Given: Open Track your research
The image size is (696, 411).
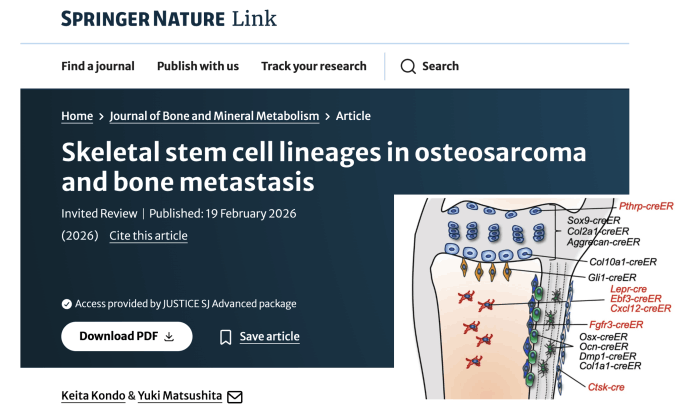Looking at the screenshot, I should [313, 66].
